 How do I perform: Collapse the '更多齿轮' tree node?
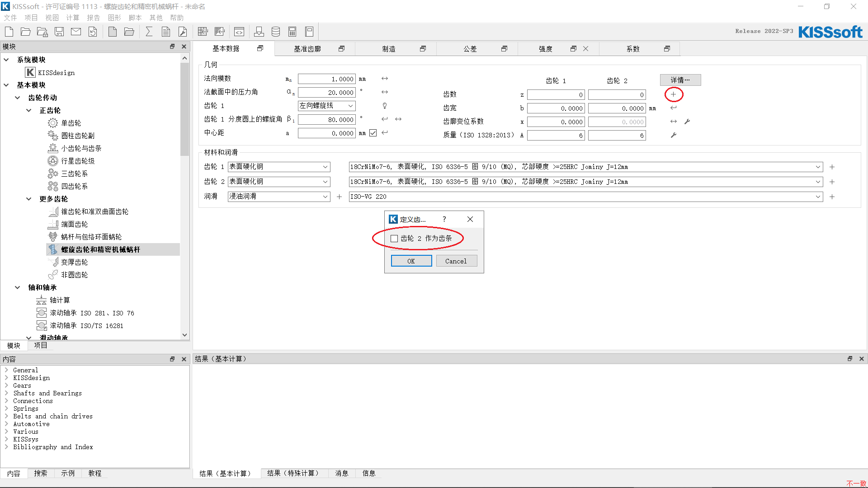(x=29, y=199)
